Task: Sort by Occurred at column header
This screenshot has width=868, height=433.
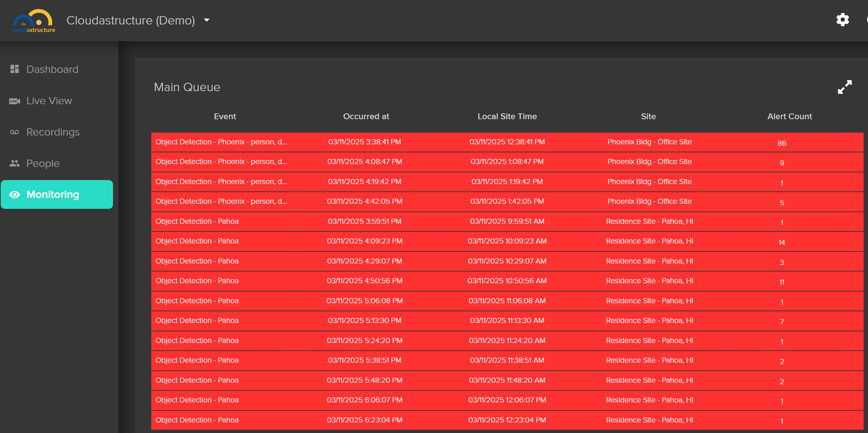Action: coord(366,116)
